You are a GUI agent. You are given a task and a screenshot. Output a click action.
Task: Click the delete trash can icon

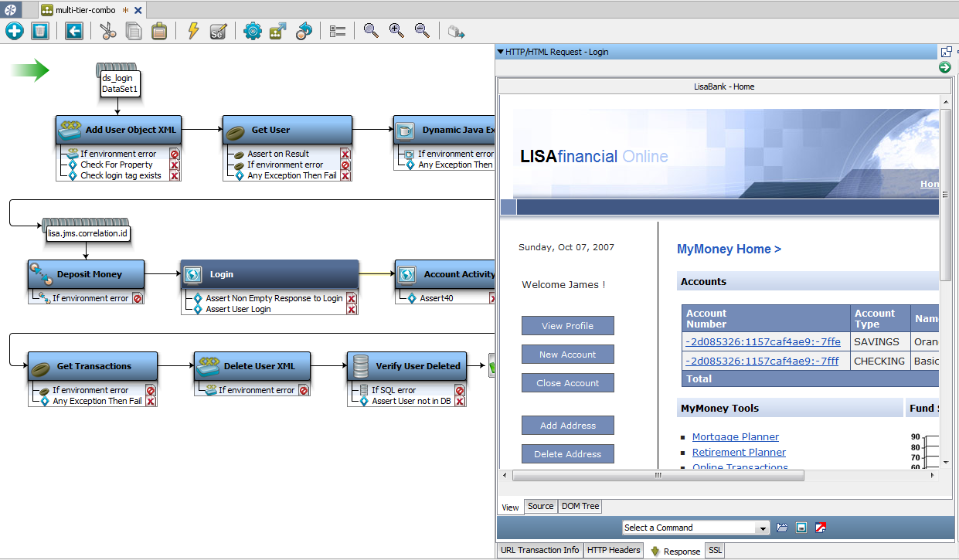pos(39,31)
